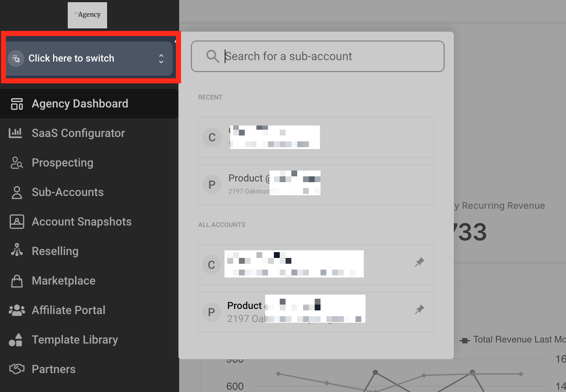This screenshot has height=392, width=566.
Task: Pin the Product account under All Accounts
Action: [x=420, y=310]
